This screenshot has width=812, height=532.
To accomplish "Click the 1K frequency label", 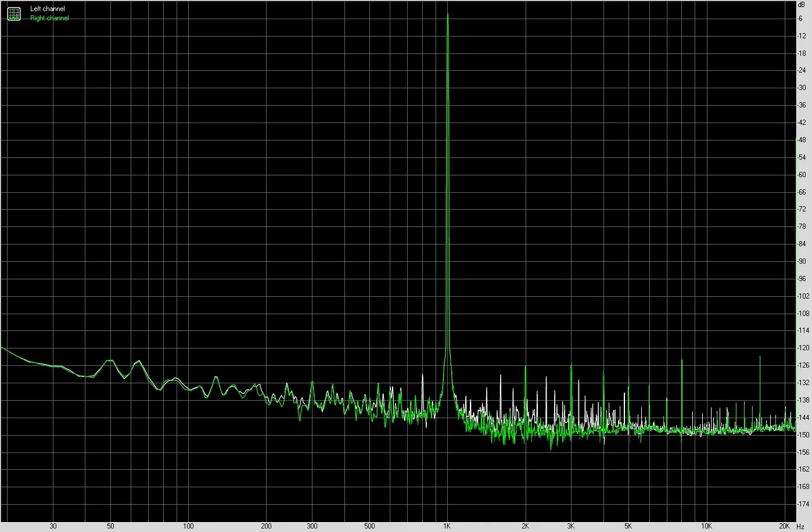I will 447,526.
